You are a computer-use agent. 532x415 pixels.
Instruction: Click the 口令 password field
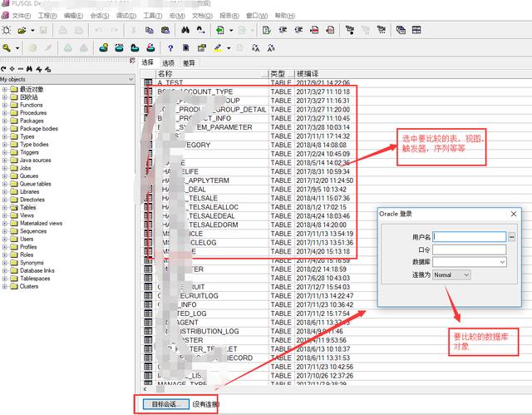click(470, 249)
